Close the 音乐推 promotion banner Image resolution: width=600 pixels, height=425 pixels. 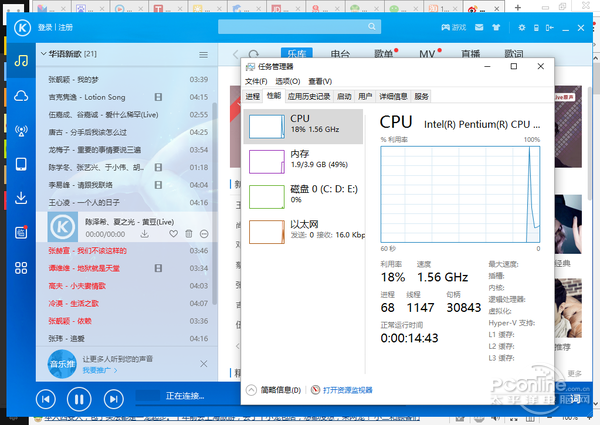point(204,364)
